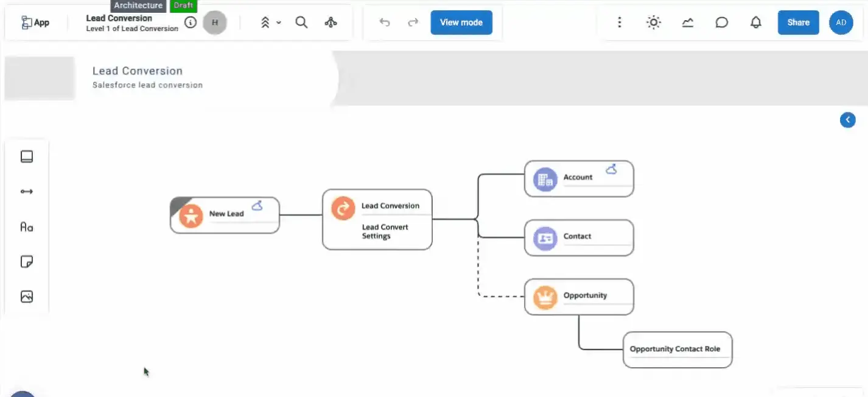Redo the last action
This screenshot has height=397, width=868.
pyautogui.click(x=413, y=23)
